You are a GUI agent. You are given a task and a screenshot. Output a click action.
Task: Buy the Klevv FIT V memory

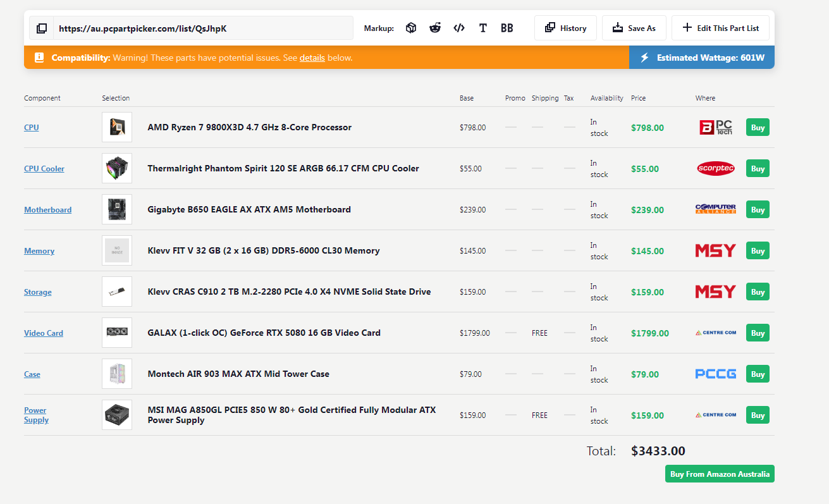tap(758, 251)
